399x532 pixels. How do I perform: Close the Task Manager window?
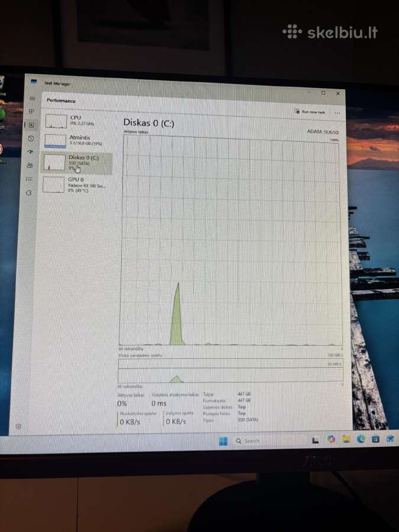(x=338, y=93)
